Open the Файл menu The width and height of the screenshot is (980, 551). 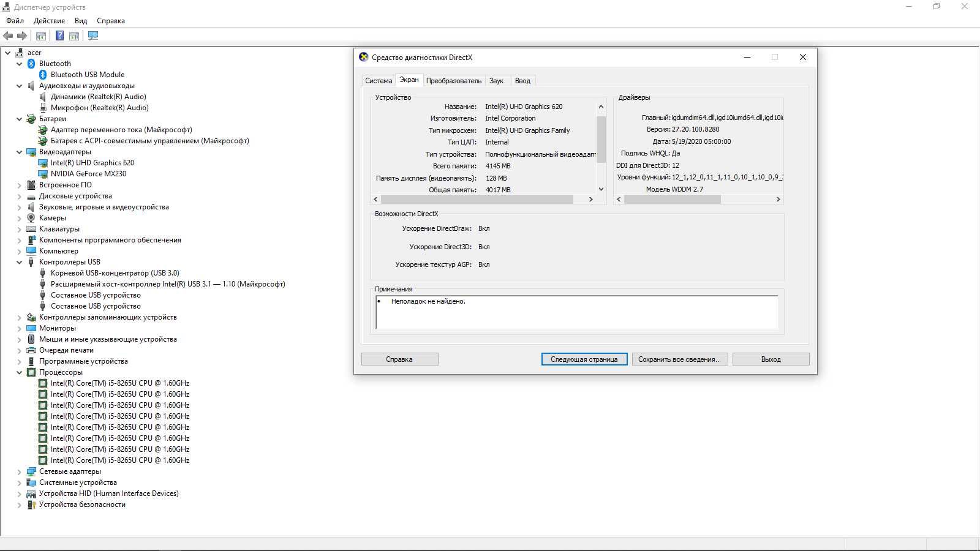pyautogui.click(x=15, y=20)
